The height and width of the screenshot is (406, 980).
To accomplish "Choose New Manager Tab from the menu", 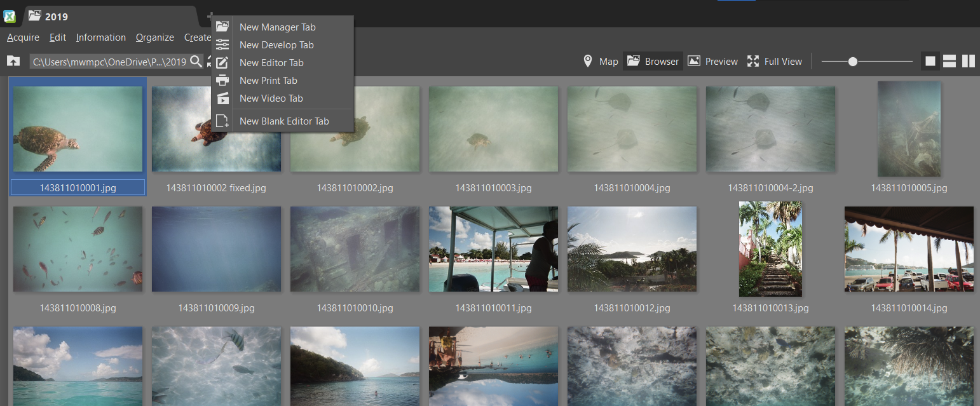I will click(x=277, y=27).
